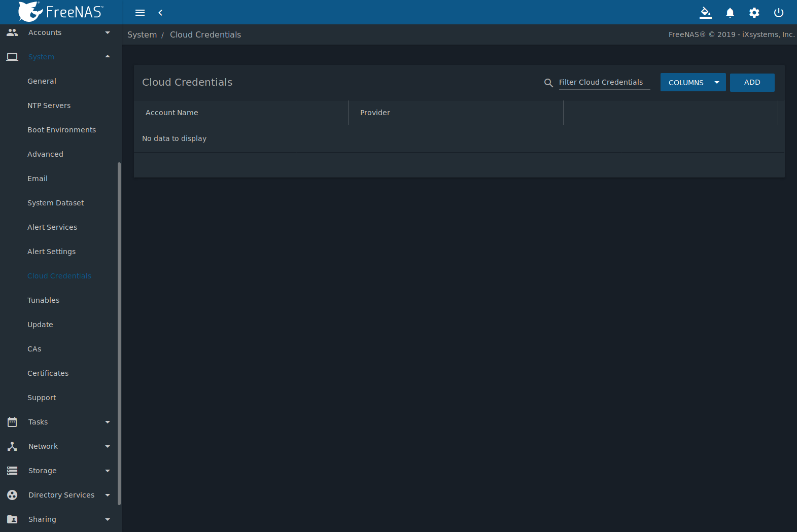This screenshot has width=797, height=532.
Task: Open the alerts bell icon
Action: [730, 13]
